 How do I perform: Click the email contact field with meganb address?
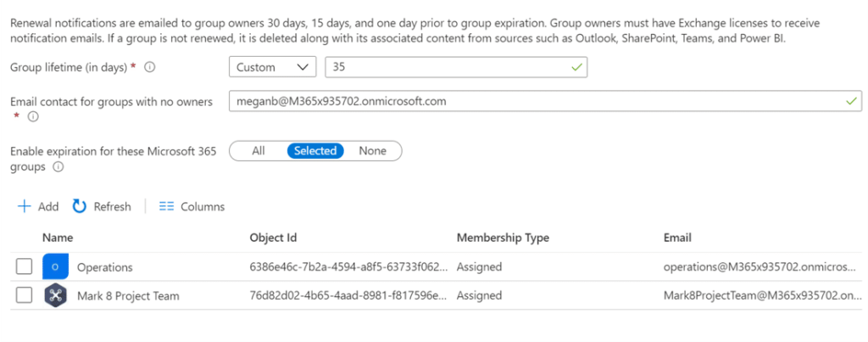coord(545,102)
